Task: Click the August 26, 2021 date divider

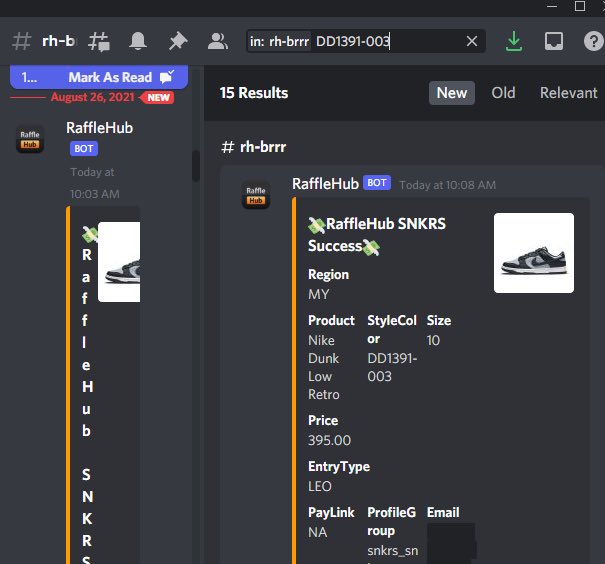Action: tap(93, 97)
